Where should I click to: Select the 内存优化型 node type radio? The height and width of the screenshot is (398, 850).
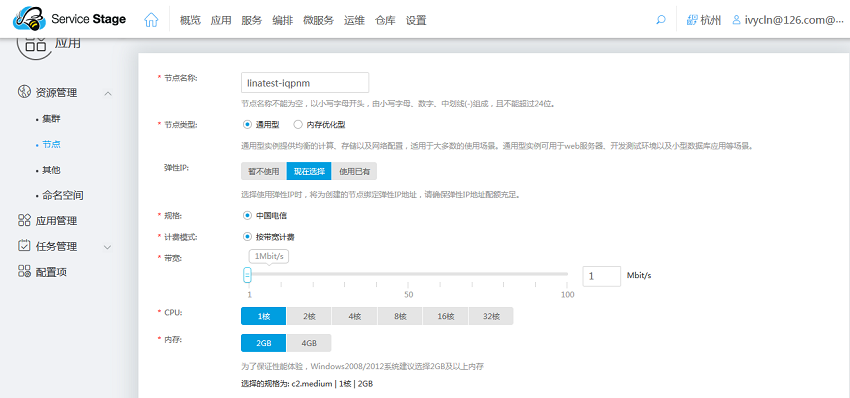[297, 124]
